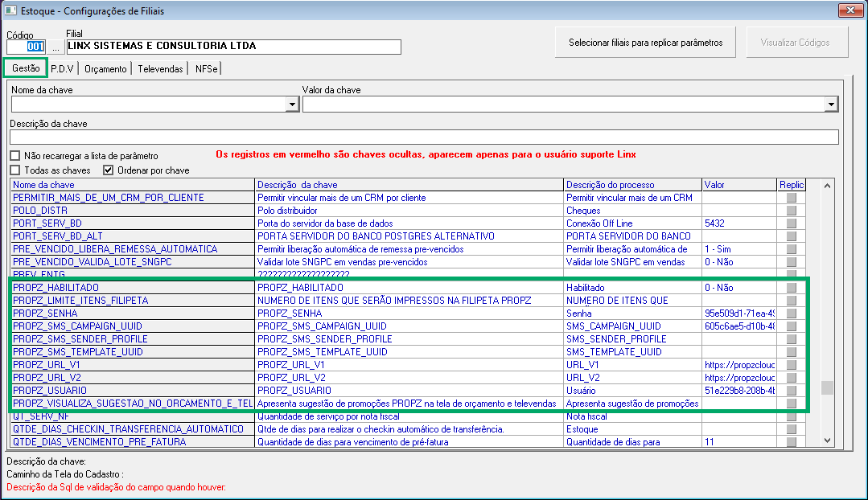
Task: Toggle Replic checkbox for PROPZ_HABILITADO row
Action: pos(791,288)
